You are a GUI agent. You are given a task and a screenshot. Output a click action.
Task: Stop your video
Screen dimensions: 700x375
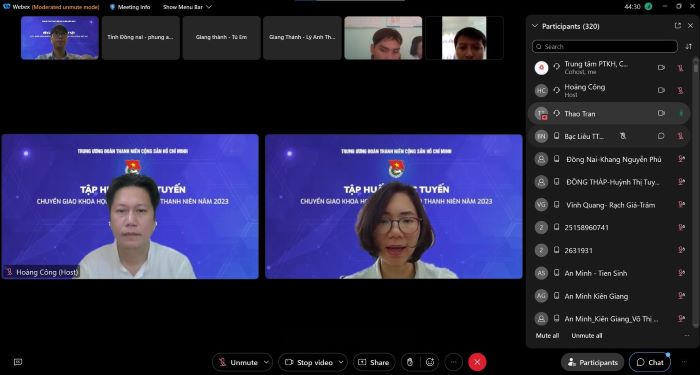308,362
